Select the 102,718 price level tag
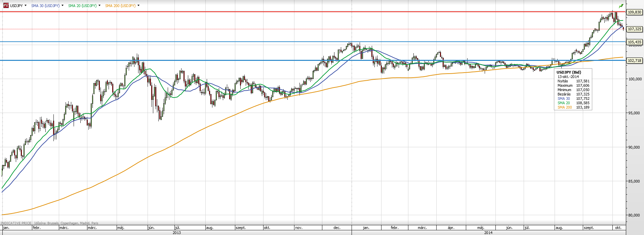This screenshot has height=235, width=644. pos(635,61)
